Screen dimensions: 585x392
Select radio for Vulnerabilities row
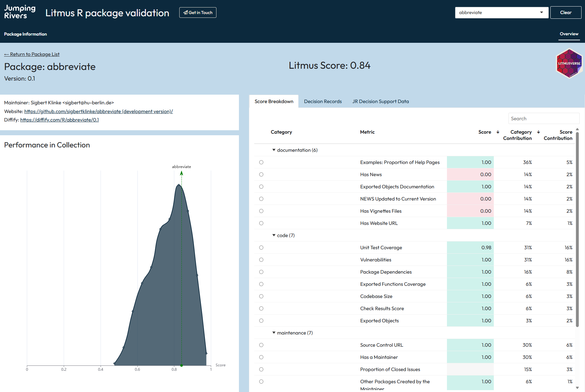coord(261,260)
